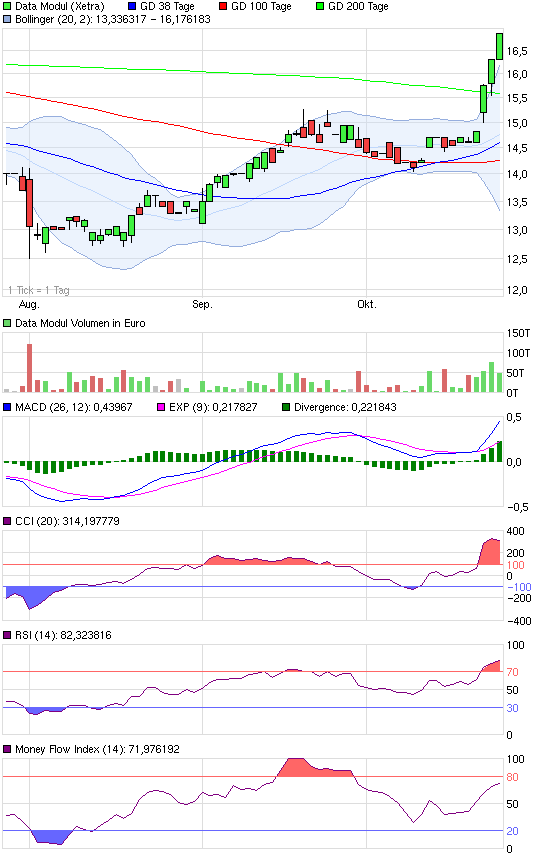Click the 12,0 price axis label
Screen dimensions: 545x857
click(517, 290)
